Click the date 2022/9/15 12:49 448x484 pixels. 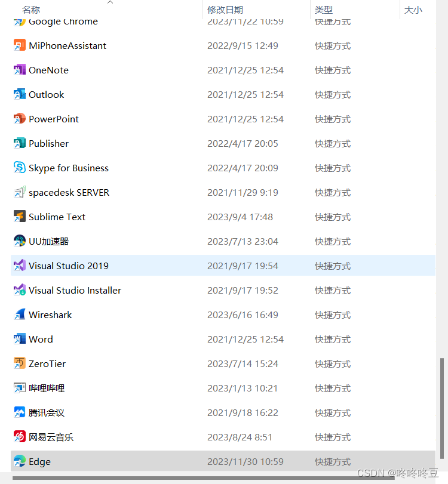coord(243,46)
